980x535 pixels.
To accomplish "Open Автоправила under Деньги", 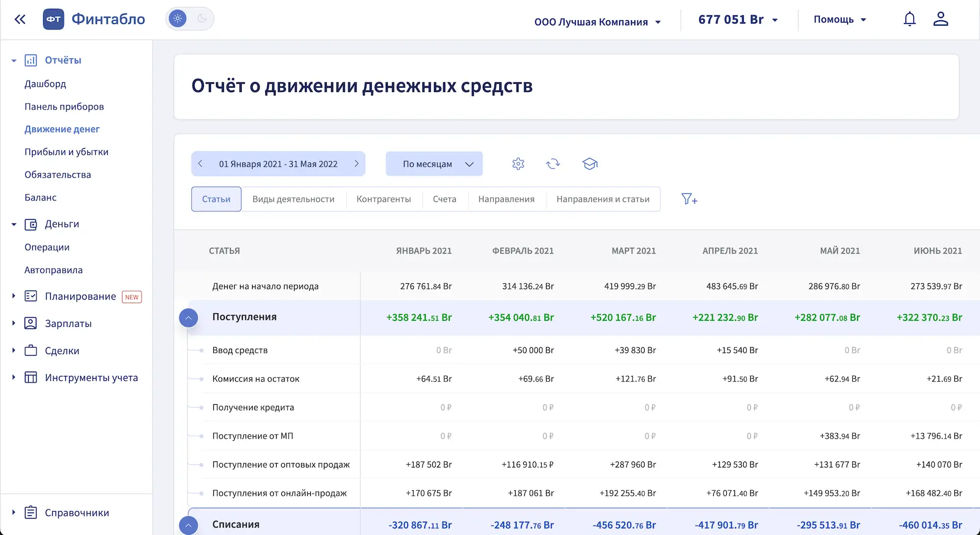I will (53, 270).
